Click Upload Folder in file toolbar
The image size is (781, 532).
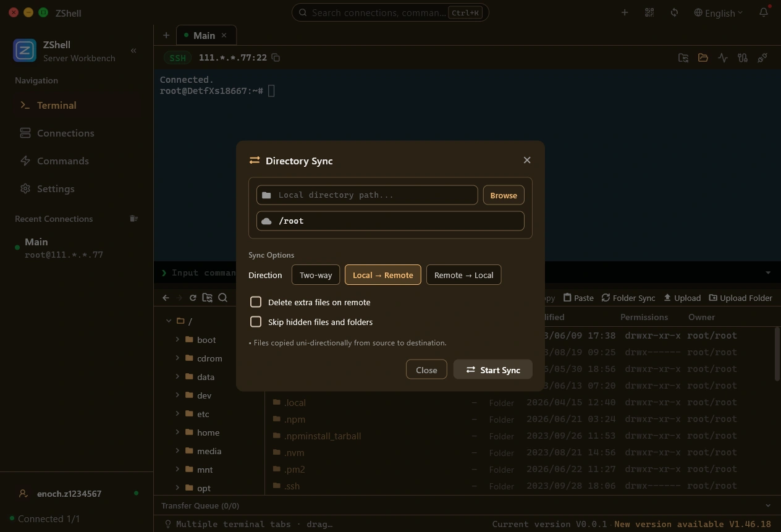coord(740,298)
